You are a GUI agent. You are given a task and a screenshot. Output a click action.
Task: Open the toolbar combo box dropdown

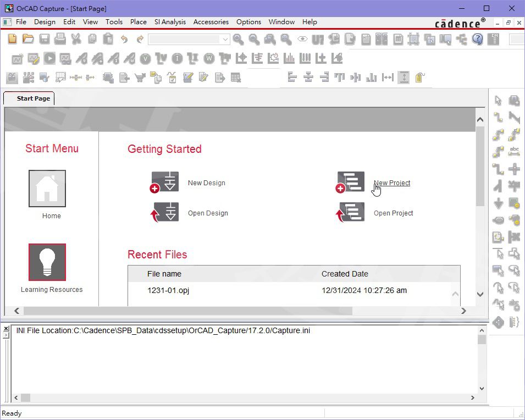[225, 40]
